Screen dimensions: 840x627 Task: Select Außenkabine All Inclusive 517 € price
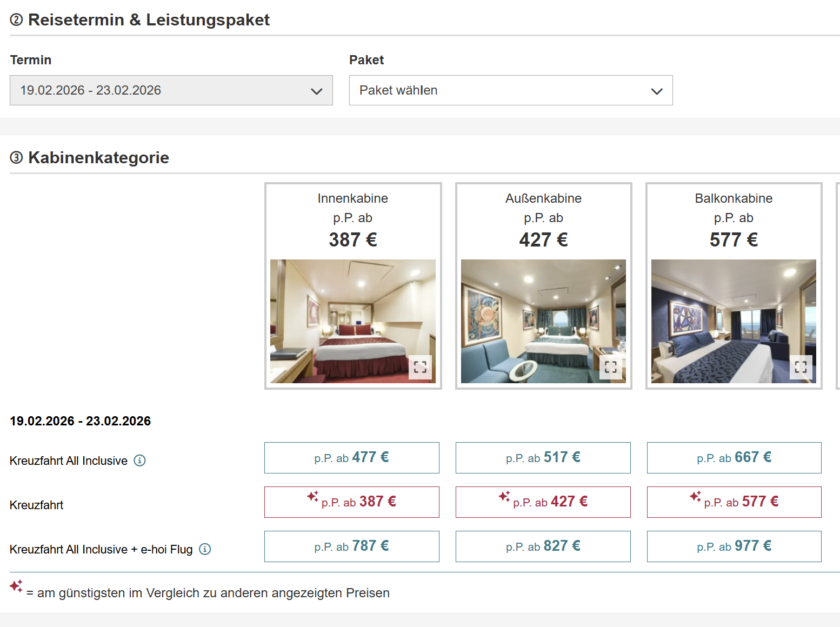tap(543, 458)
